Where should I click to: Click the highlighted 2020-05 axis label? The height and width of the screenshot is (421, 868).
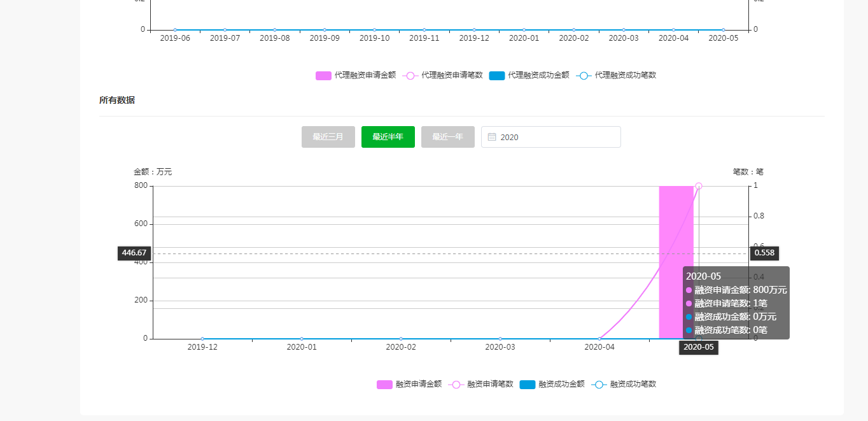[699, 347]
